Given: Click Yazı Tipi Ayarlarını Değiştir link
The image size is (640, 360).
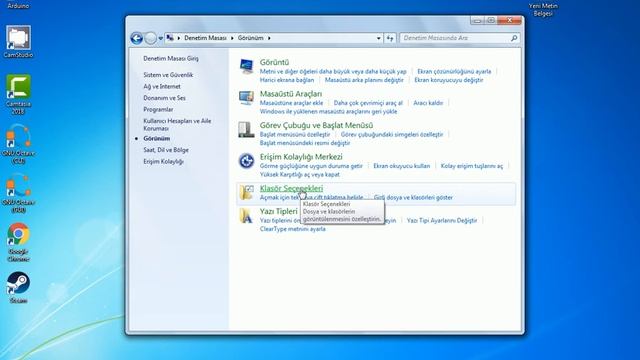Looking at the screenshot, I should (x=442, y=220).
